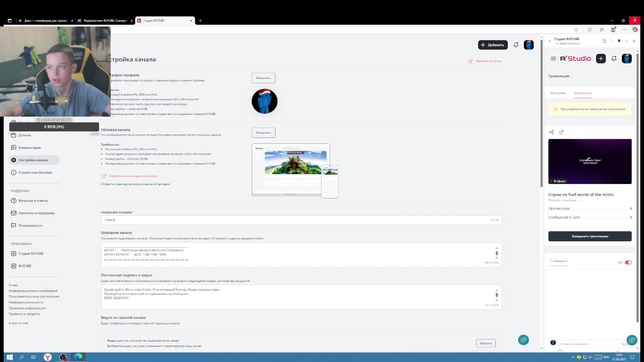Open side panel page in a new tab

click(x=604, y=41)
